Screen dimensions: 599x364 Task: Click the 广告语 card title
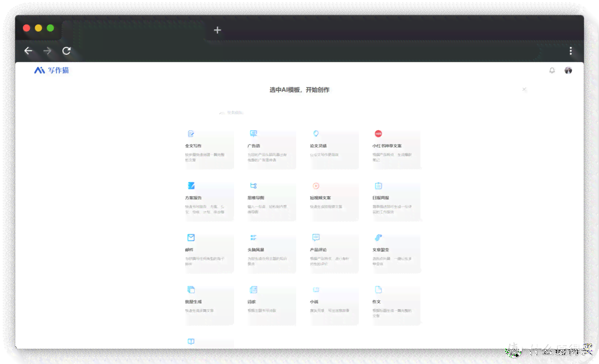pos(253,146)
